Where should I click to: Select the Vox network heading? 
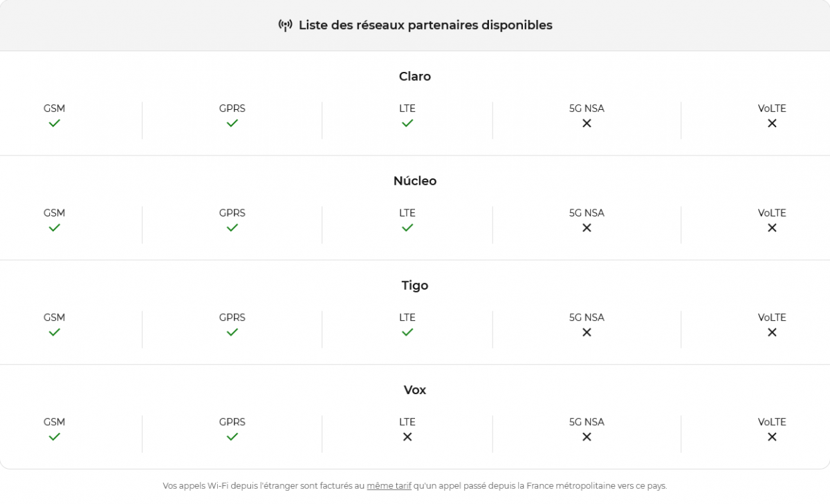pyautogui.click(x=415, y=390)
